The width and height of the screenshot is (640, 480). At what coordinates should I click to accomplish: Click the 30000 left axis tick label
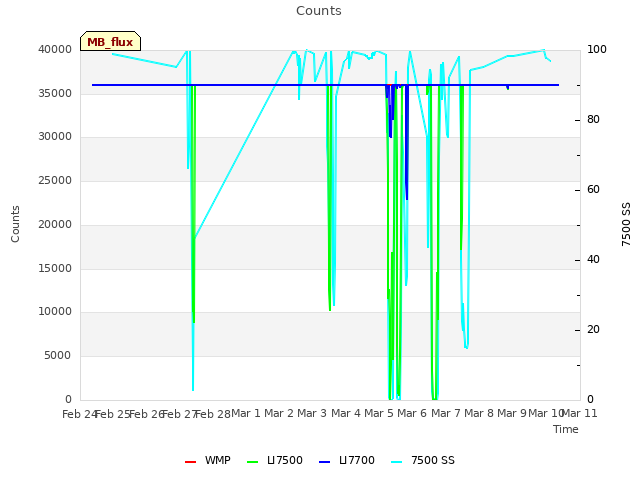coord(55,137)
